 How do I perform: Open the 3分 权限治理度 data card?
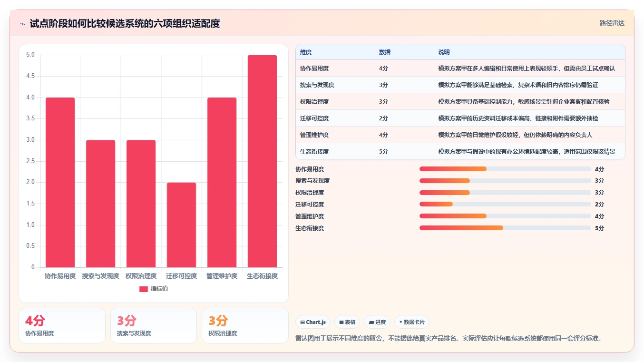tap(245, 325)
